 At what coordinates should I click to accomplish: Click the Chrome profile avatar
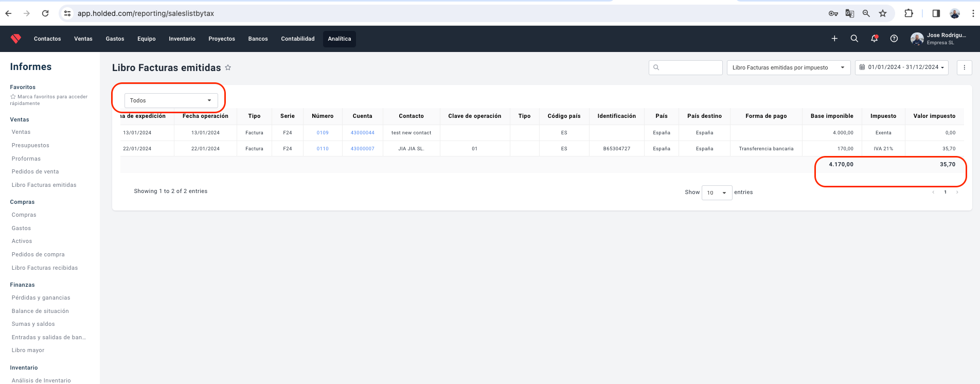955,13
